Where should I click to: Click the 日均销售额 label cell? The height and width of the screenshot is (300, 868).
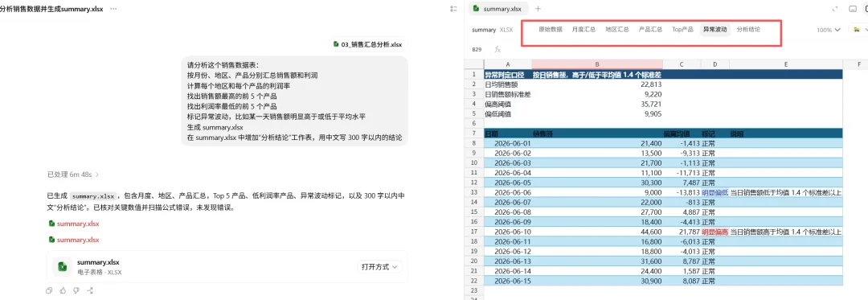(x=508, y=84)
